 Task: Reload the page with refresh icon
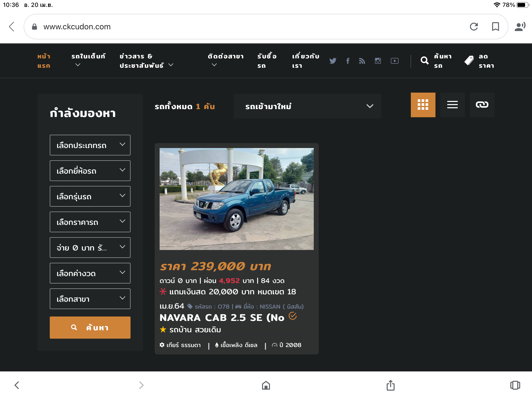[x=474, y=27]
